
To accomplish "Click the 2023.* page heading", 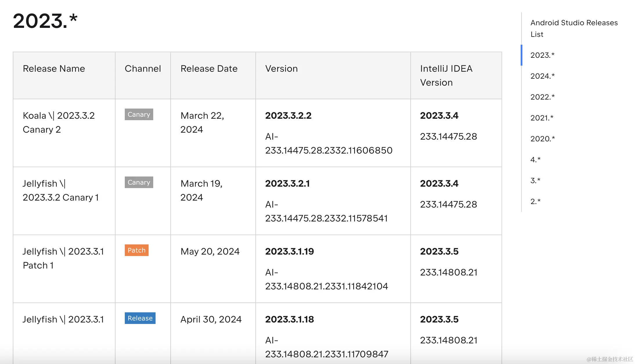I will [45, 21].
